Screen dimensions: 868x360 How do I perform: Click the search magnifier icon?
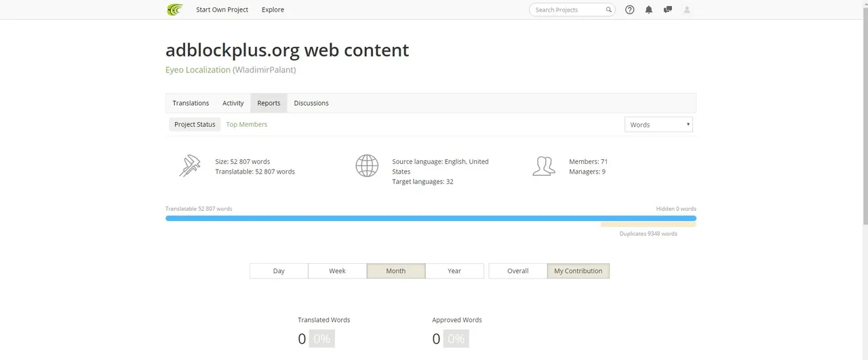pyautogui.click(x=608, y=9)
